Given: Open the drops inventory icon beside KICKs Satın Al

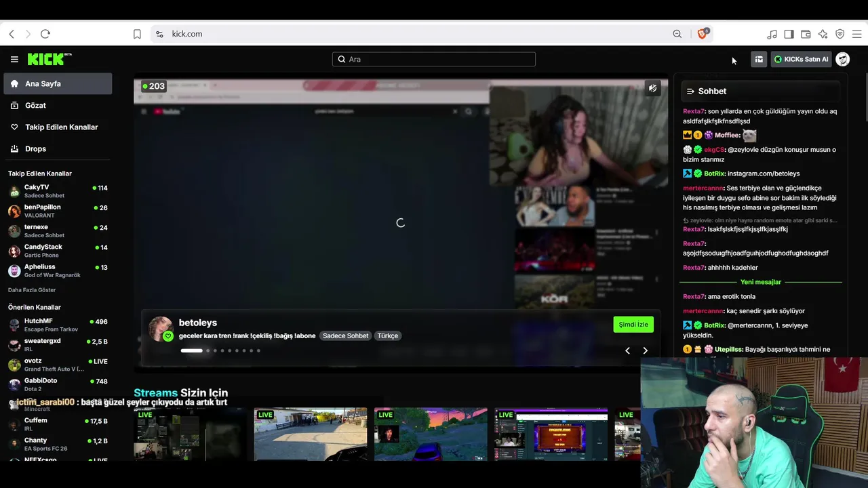Looking at the screenshot, I should point(759,60).
